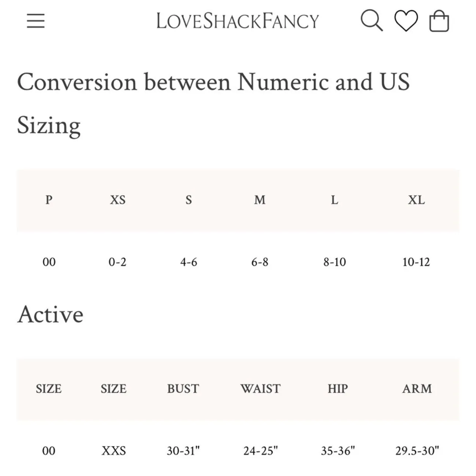Open the hamburger navigation menu
476x476 pixels.
click(36, 21)
